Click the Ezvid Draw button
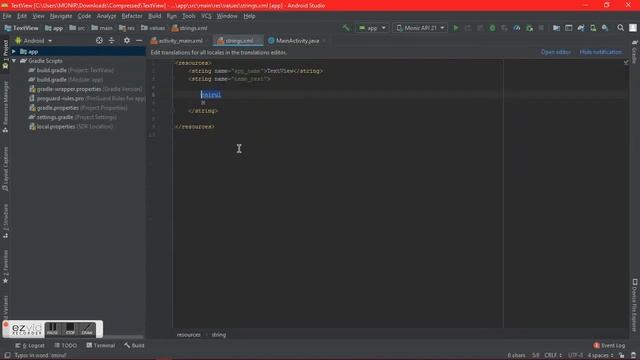Screen dimensions: 640x360 tap(87, 329)
